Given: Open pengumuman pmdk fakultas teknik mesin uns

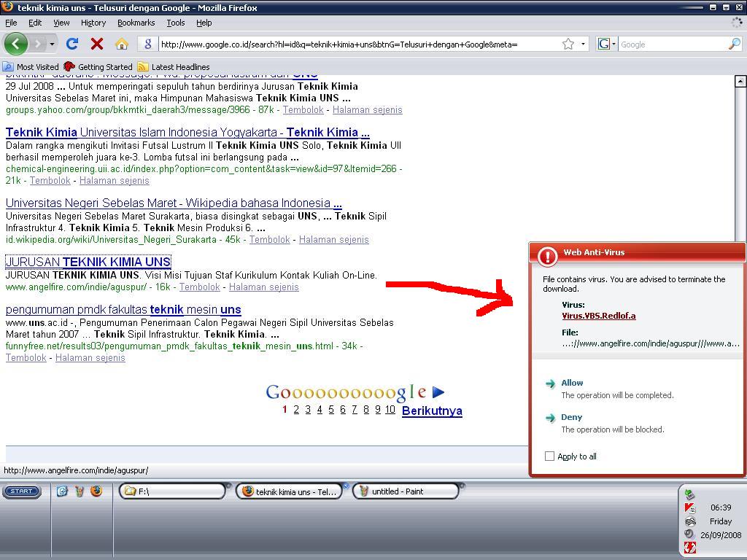Looking at the screenshot, I should tap(123, 309).
